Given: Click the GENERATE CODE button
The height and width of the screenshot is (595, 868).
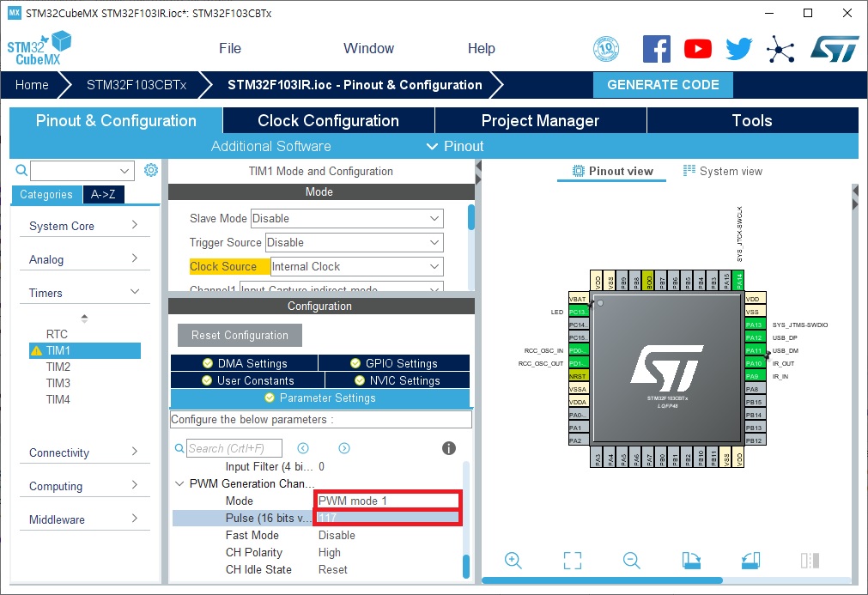Looking at the screenshot, I should coord(663,85).
